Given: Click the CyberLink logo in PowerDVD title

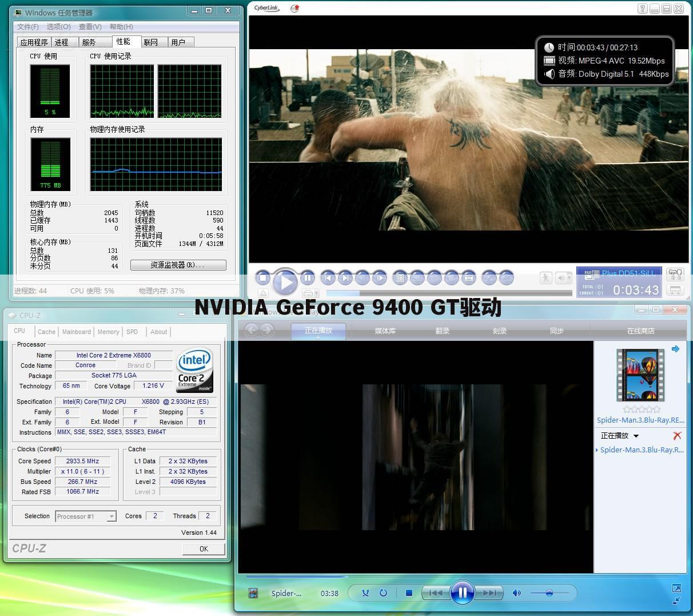Looking at the screenshot, I should (266, 8).
